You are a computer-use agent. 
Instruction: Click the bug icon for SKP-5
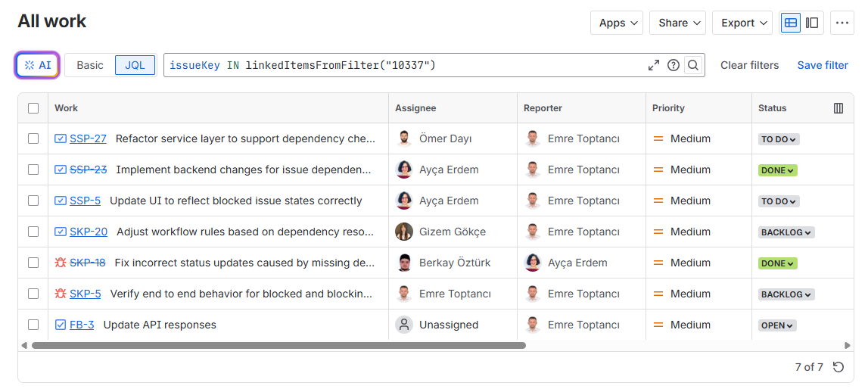[61, 294]
